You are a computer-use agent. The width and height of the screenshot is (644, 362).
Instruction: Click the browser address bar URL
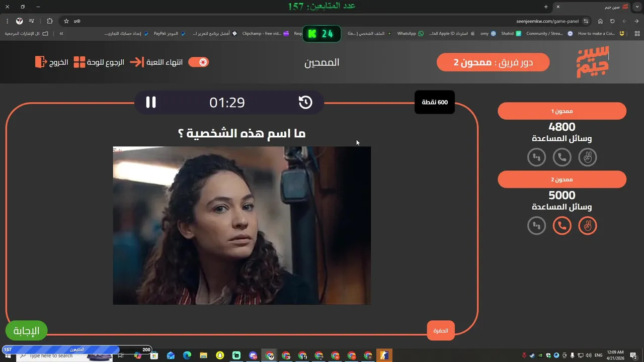(x=547, y=21)
